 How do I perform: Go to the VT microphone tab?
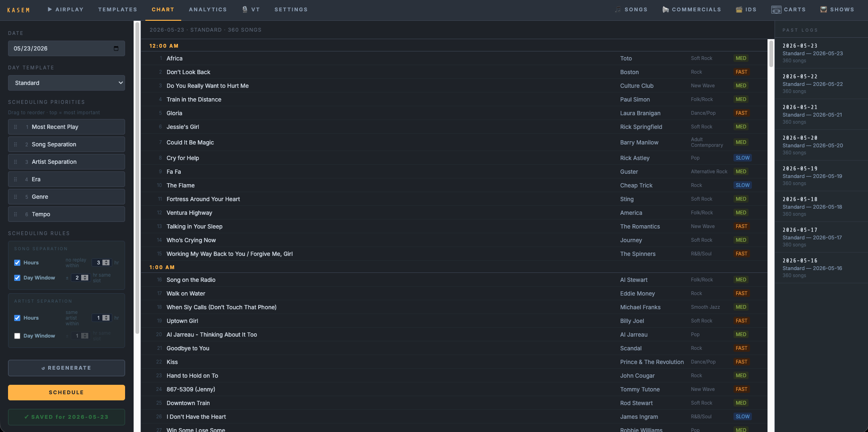click(251, 9)
